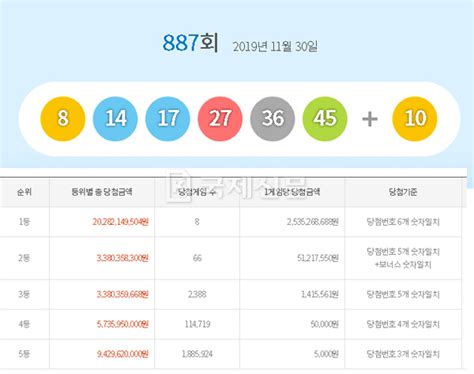Click the 순위 column header
This screenshot has width=474, height=374.
[x=24, y=192]
